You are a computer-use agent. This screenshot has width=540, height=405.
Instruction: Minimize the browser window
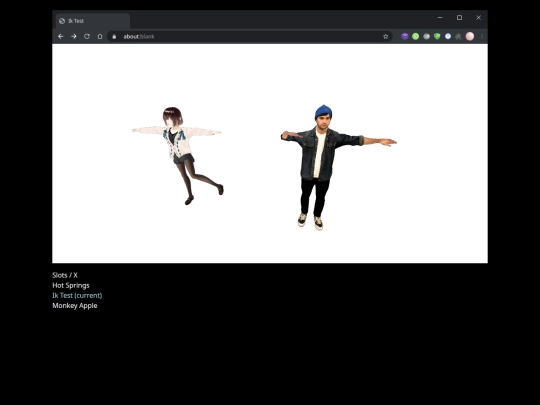(x=440, y=18)
